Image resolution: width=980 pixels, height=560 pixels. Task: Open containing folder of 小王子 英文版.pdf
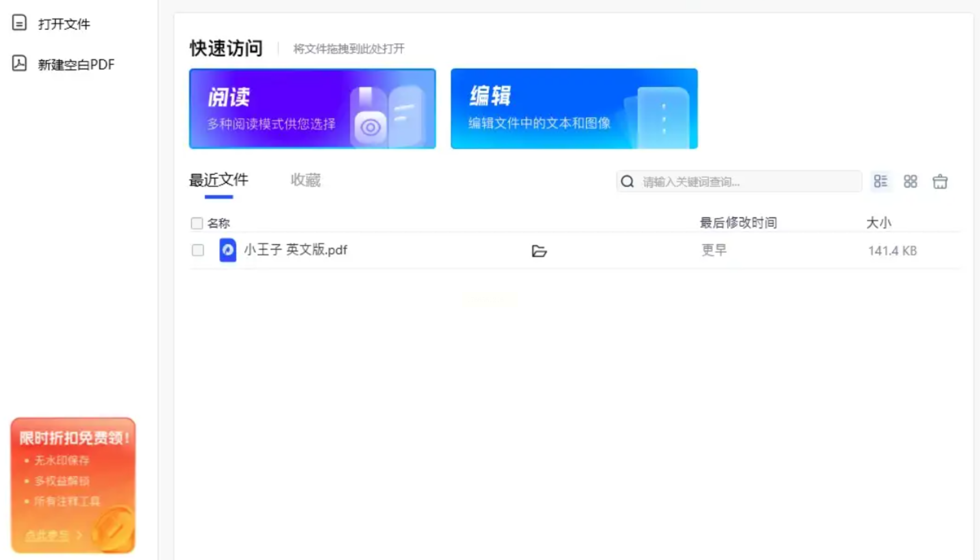pyautogui.click(x=539, y=251)
